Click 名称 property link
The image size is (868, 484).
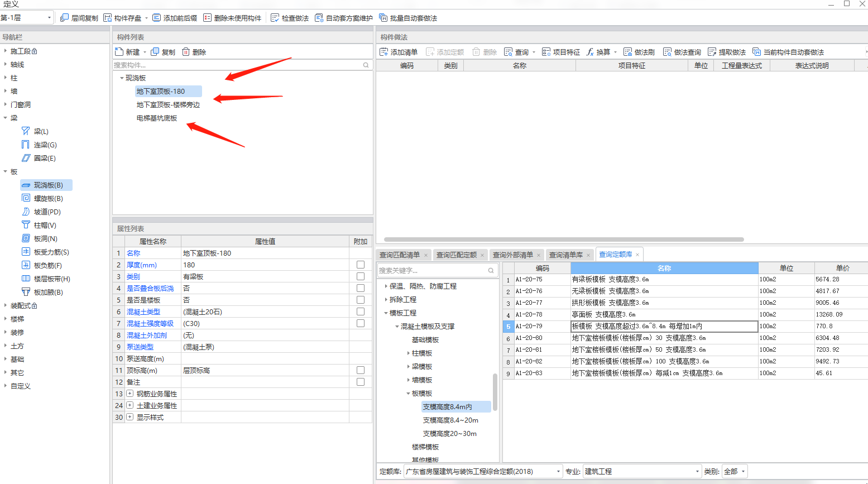[x=133, y=253]
